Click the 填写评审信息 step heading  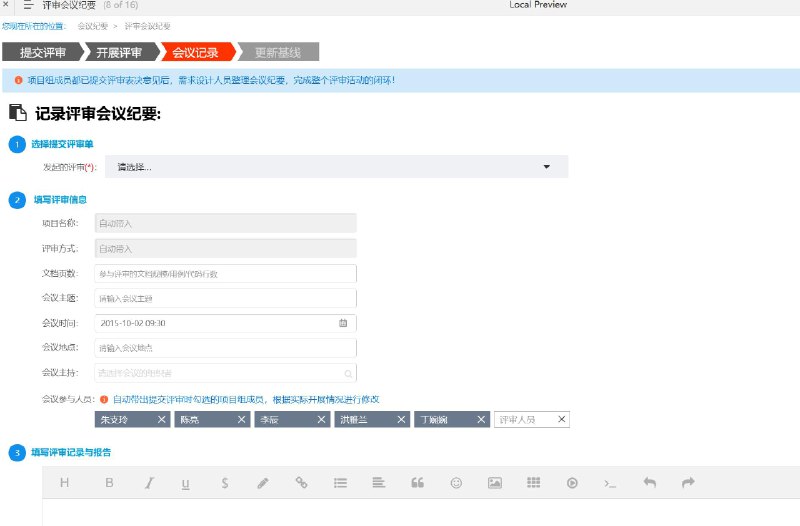[60, 199]
